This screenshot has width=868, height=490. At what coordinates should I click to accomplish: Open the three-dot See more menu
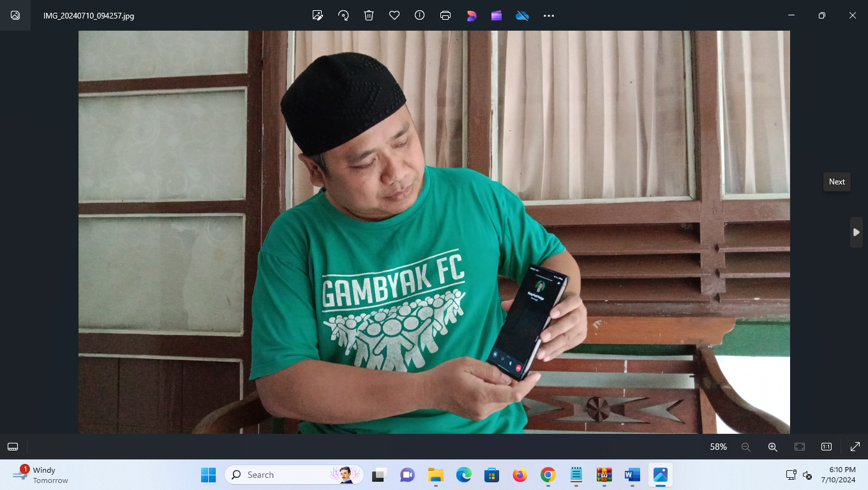549,15
